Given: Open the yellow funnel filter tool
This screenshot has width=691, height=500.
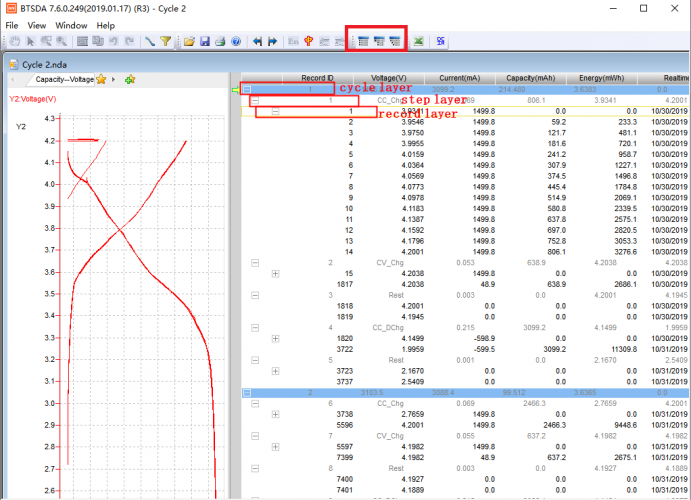Looking at the screenshot, I should [166, 41].
